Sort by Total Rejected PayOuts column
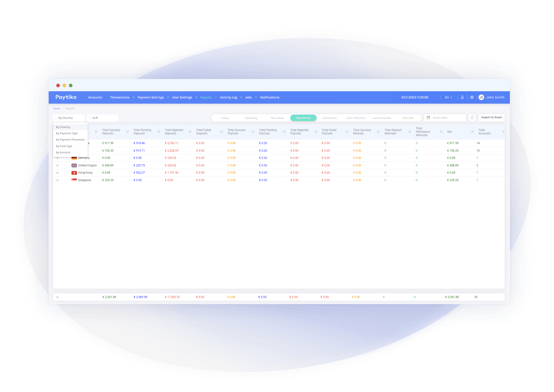 (x=315, y=132)
